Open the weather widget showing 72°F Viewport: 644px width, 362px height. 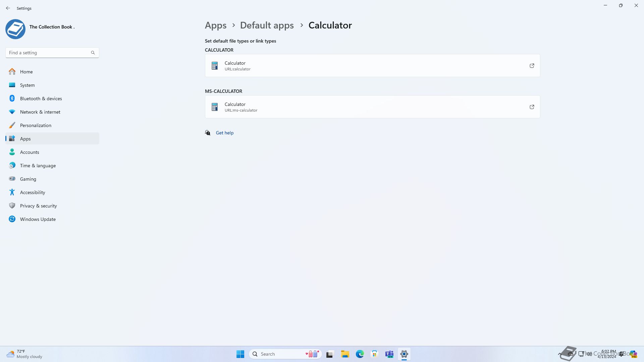[x=24, y=354]
